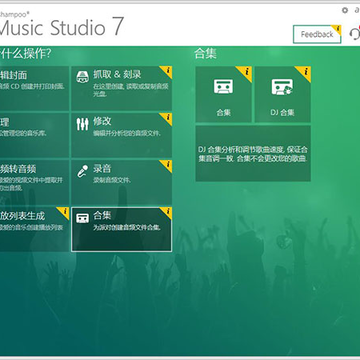
Task: Show info badge on 录音 tile
Action: (167, 165)
